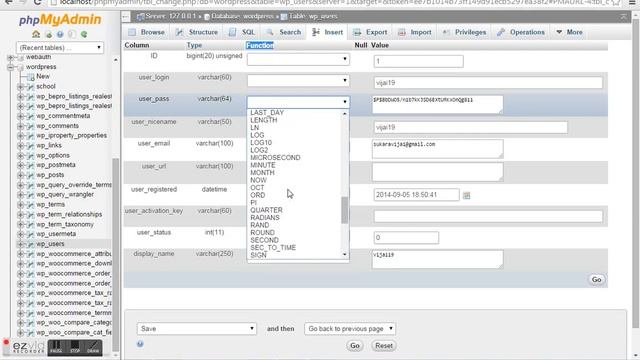Click the user_registered date field
640x360 pixels.
[416, 195]
